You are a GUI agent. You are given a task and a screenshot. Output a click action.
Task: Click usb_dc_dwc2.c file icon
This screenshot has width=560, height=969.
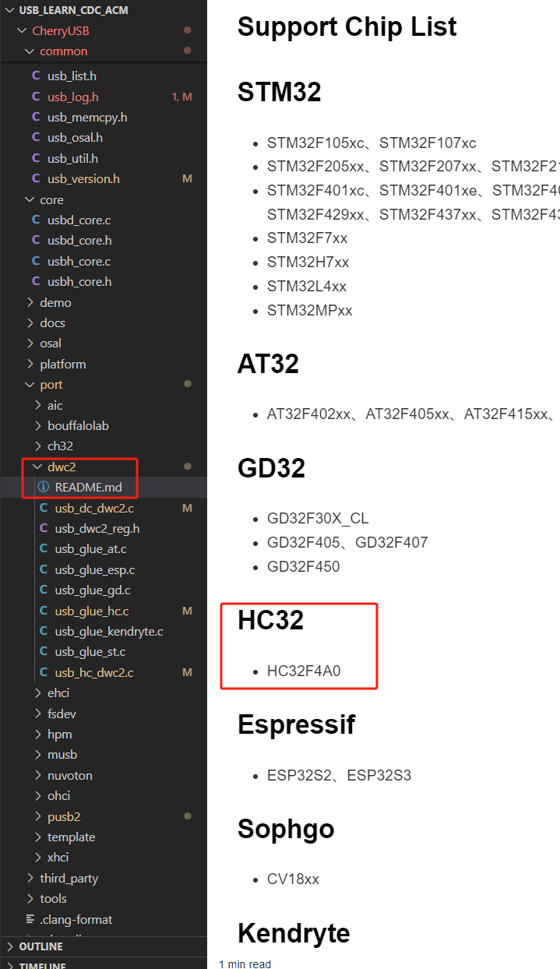coord(44,508)
